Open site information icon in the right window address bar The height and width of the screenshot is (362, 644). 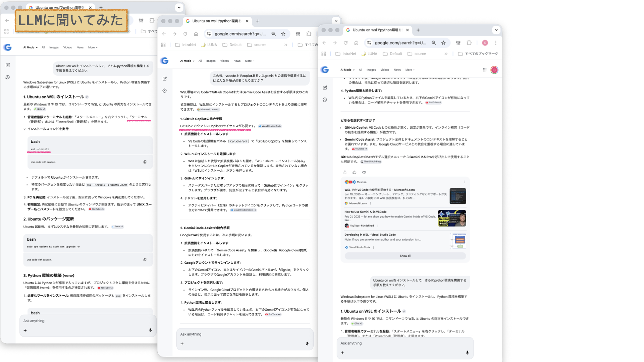point(369,43)
